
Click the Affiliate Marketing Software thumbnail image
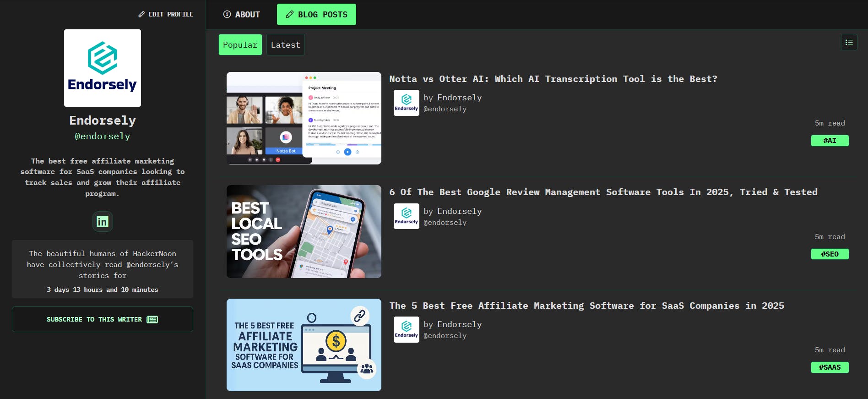pyautogui.click(x=304, y=345)
